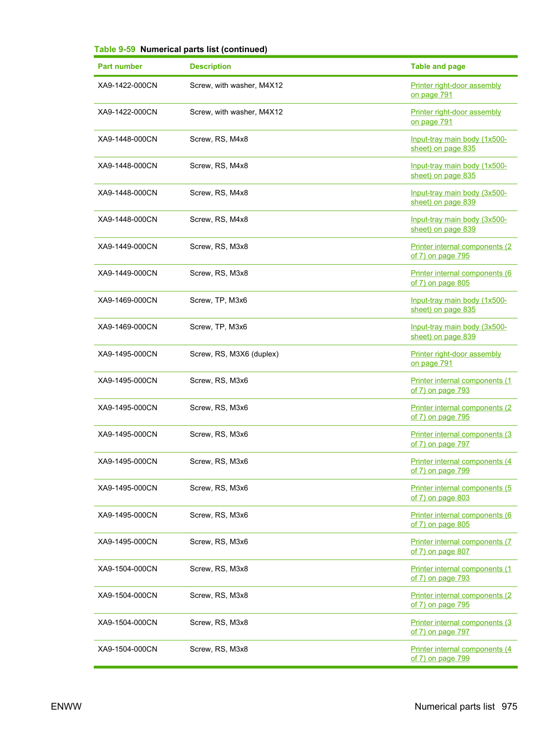Open XA9-1495-000CN link to page 795

[461, 412]
